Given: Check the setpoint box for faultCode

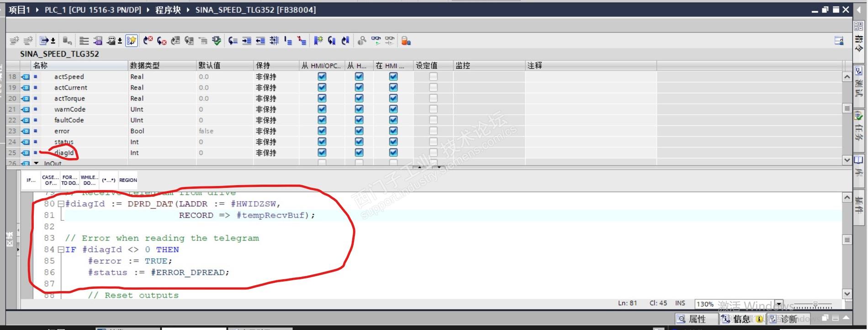Looking at the screenshot, I should click(433, 120).
